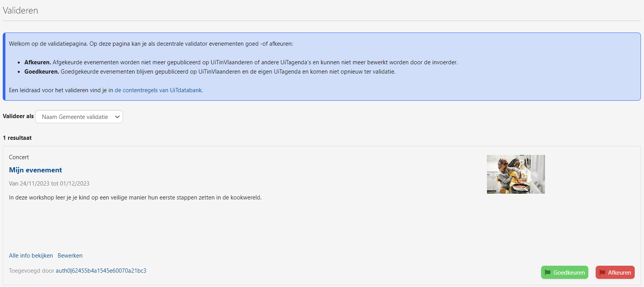The image size is (644, 287).
Task: Open the Mijn evenement title link
Action: [x=36, y=170]
